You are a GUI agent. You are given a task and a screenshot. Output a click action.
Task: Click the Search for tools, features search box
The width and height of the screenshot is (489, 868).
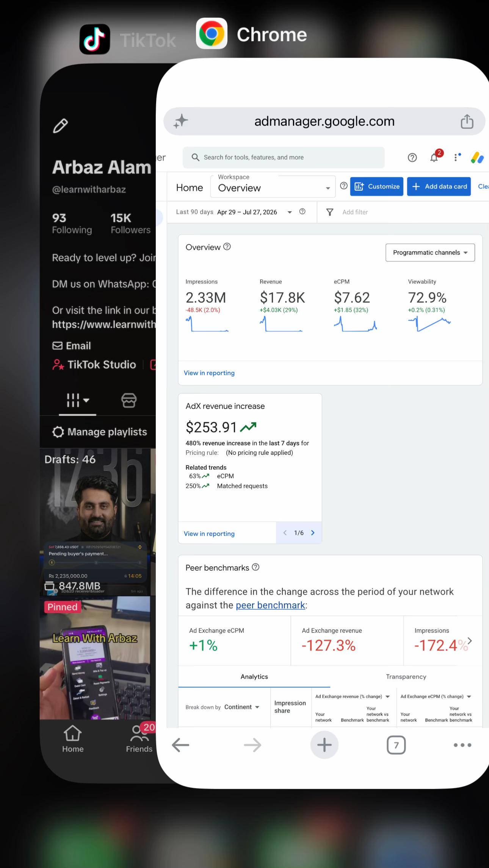(284, 157)
